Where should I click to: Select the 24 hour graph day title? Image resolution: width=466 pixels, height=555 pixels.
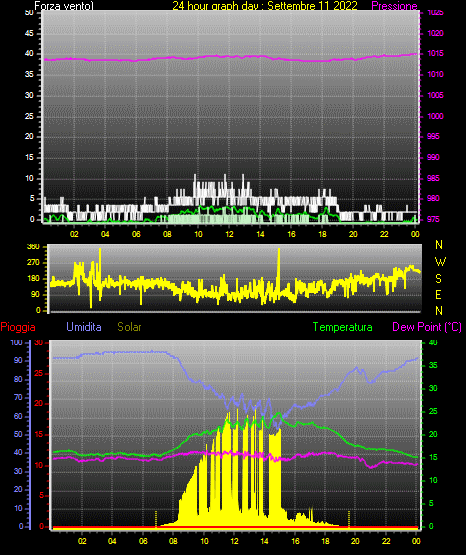click(x=265, y=6)
